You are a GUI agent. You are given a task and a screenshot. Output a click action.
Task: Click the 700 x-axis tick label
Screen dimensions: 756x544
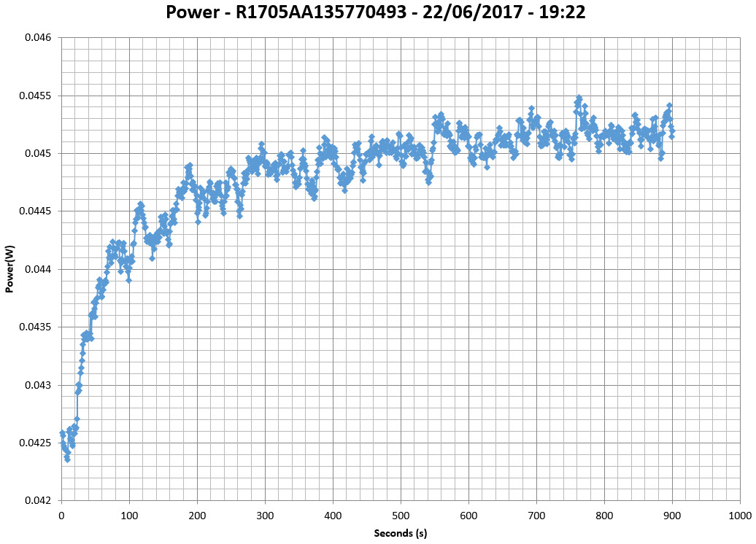coord(536,515)
